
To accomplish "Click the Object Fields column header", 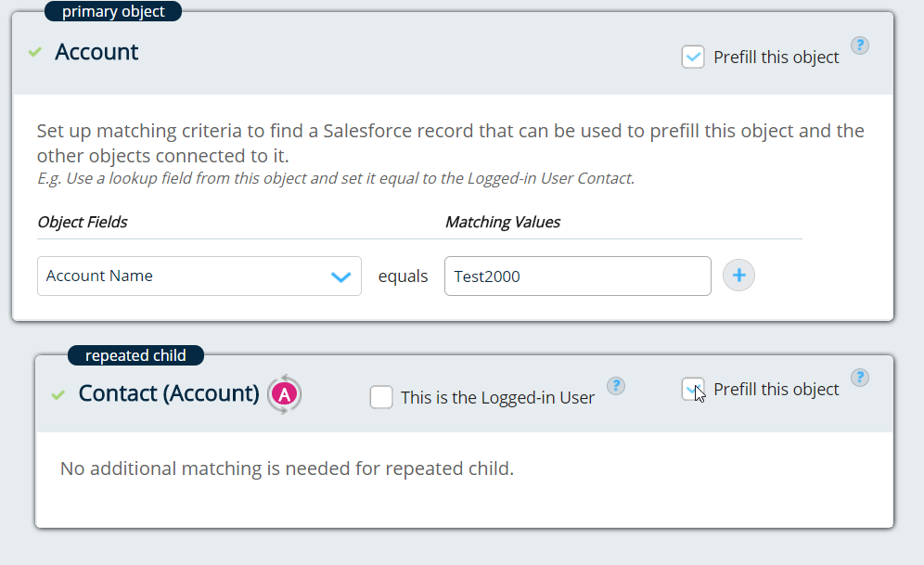I will click(x=83, y=222).
